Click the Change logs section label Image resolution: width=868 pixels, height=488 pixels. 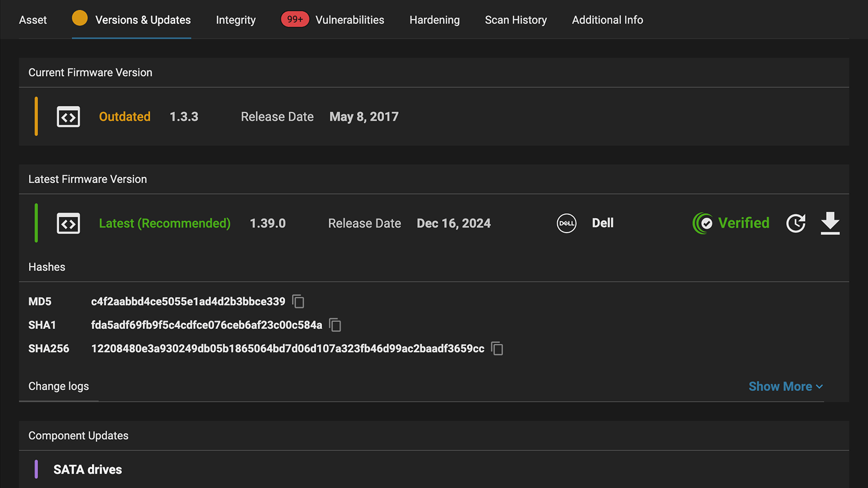click(x=59, y=387)
